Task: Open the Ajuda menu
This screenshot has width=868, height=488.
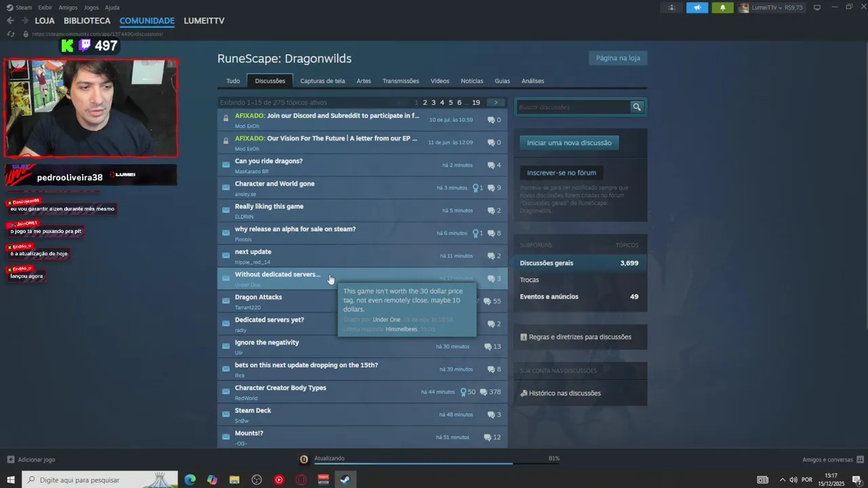Action: point(112,7)
